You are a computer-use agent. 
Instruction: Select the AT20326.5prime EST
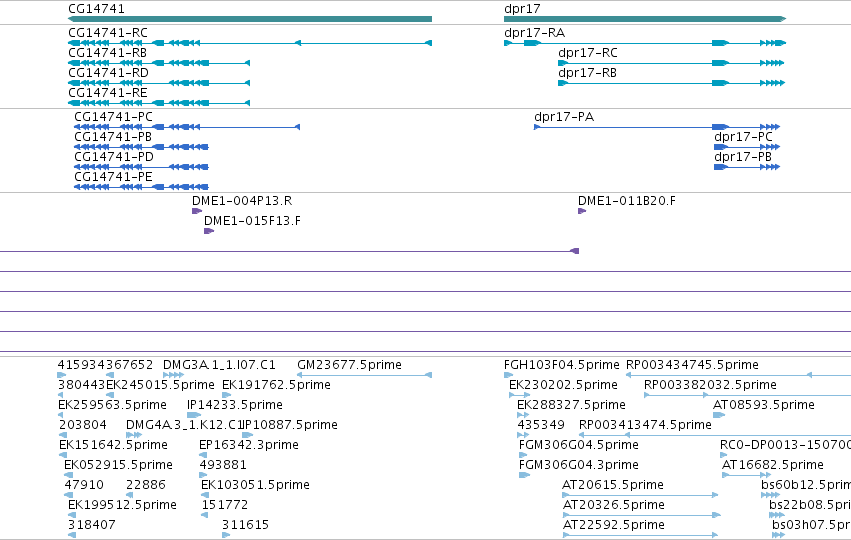click(642, 516)
